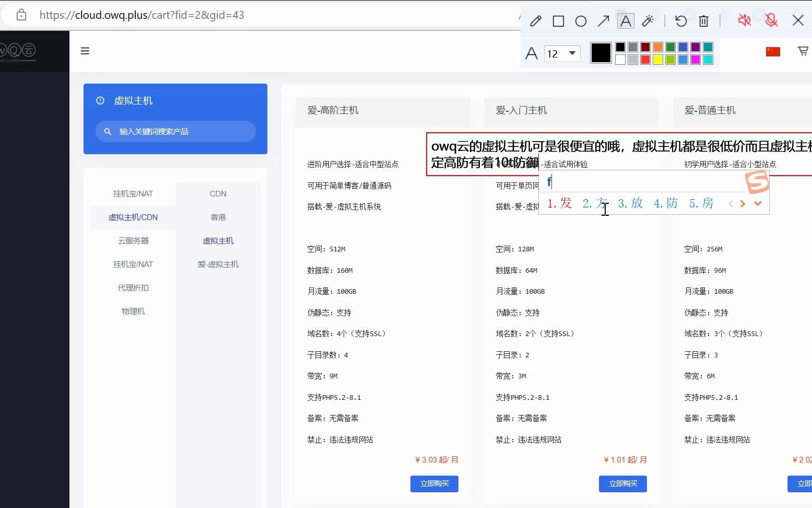Click the IME pinyin input 'f'
812x508 pixels.
click(549, 182)
